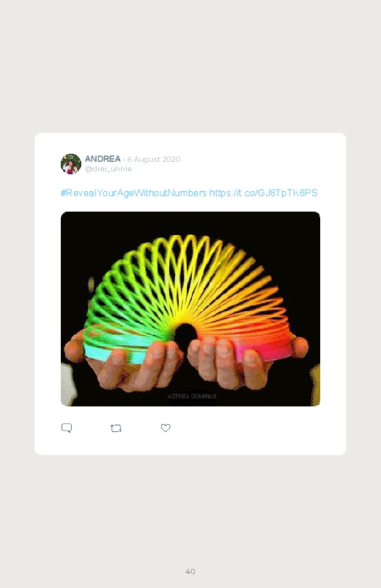Retweet the post with the retweet icon
The height and width of the screenshot is (588, 381).
click(116, 428)
